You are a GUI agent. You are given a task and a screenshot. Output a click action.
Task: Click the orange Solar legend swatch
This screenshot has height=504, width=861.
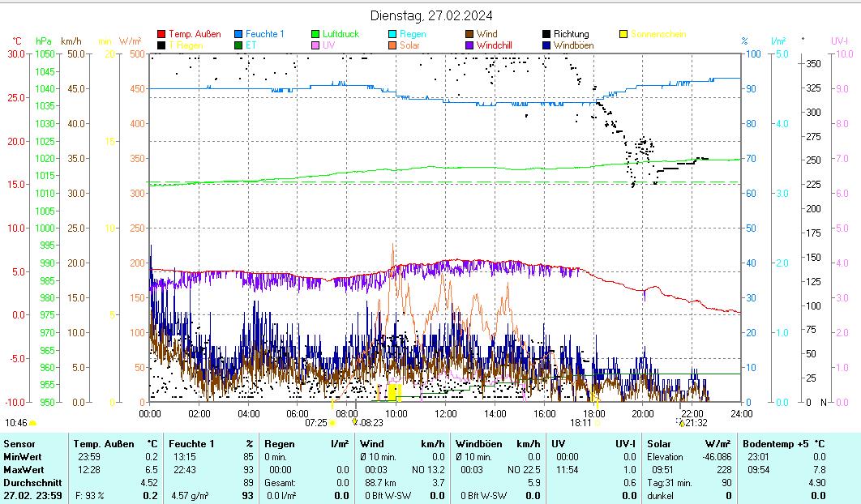point(392,46)
